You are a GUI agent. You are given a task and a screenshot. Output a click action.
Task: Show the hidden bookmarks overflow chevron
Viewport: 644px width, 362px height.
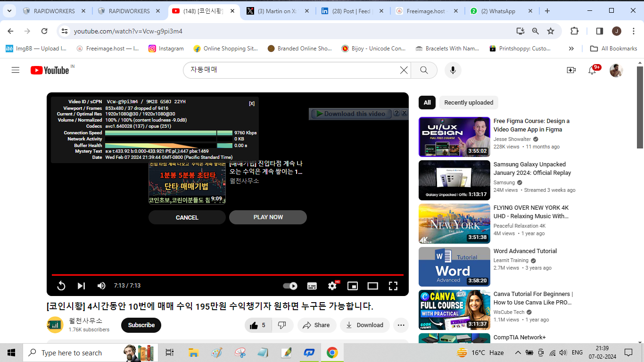pos(571,49)
